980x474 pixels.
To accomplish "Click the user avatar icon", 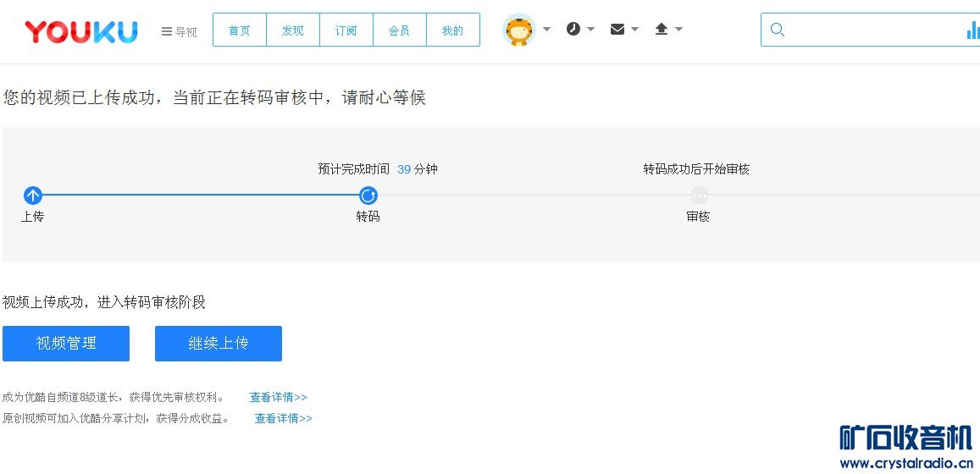I will (518, 30).
